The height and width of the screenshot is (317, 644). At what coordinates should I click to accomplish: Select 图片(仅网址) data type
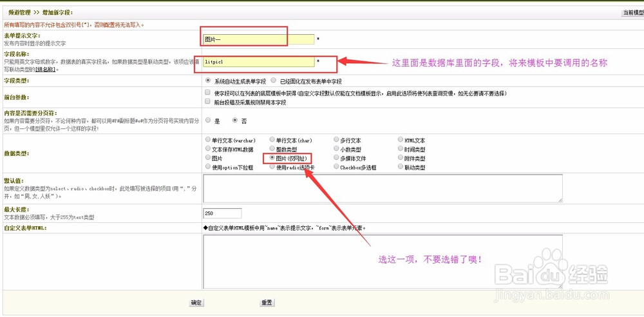272,158
